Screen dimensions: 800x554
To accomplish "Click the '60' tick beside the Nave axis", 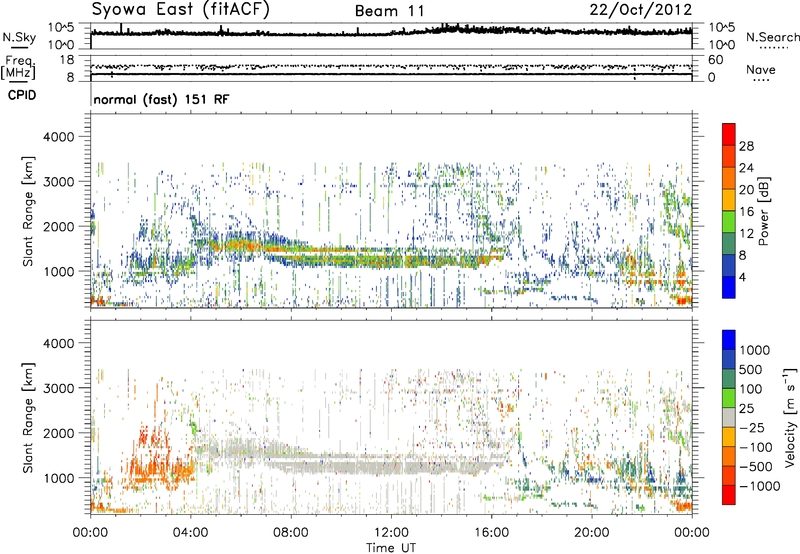I will pos(716,60).
